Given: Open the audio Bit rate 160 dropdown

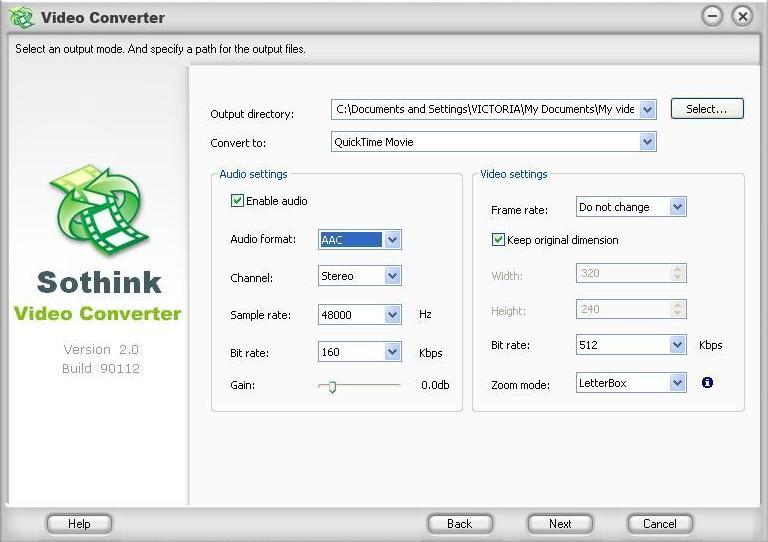Looking at the screenshot, I should 392,352.
